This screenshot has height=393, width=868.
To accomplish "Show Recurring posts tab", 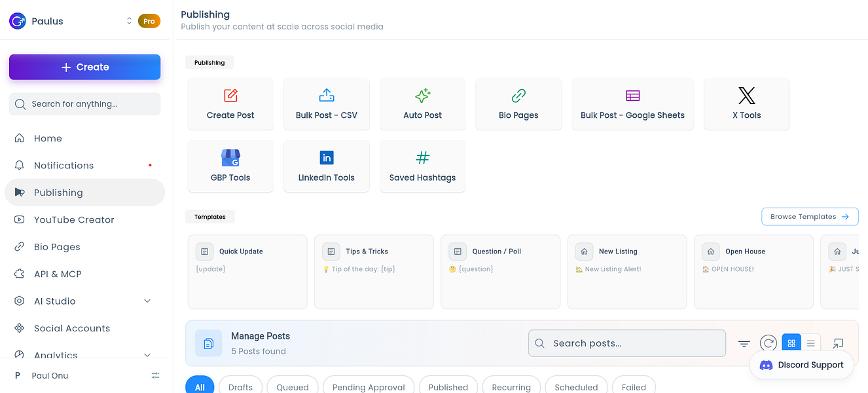I will click(511, 386).
